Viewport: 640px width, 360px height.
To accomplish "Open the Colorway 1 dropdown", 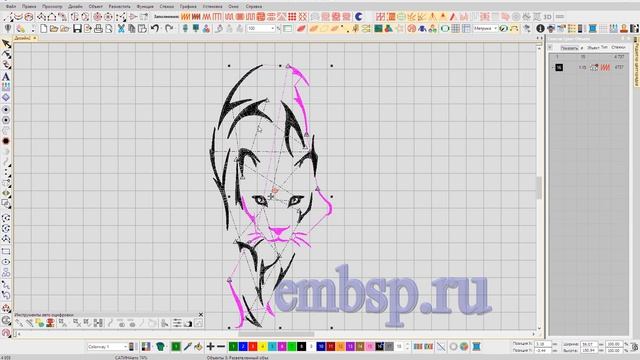I will [x=107, y=347].
